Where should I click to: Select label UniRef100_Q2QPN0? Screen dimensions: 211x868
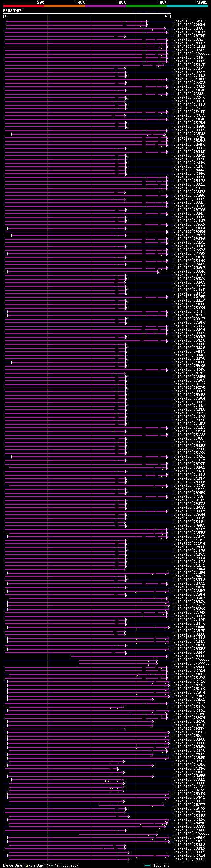click(190, 652)
